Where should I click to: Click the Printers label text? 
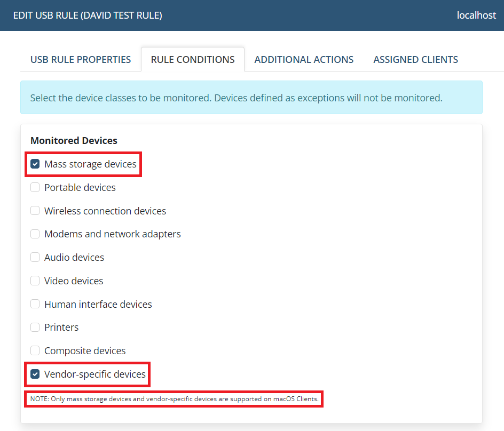point(61,327)
